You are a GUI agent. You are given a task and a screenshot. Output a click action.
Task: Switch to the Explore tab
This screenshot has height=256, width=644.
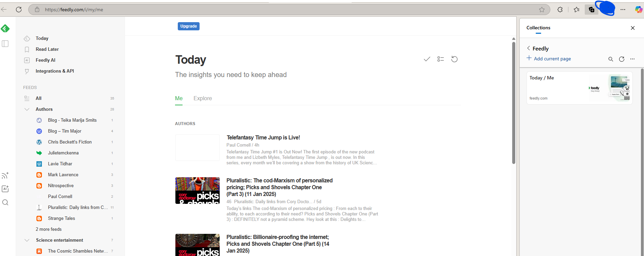203,99
